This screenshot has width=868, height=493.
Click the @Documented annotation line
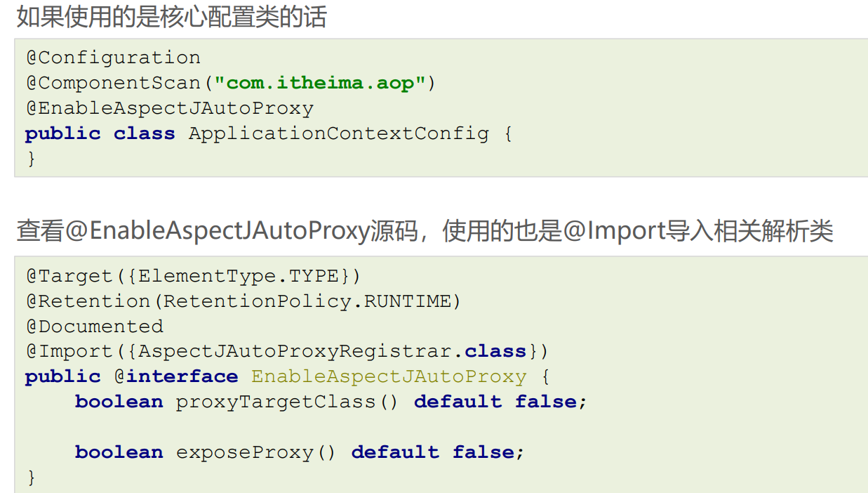[x=94, y=327]
